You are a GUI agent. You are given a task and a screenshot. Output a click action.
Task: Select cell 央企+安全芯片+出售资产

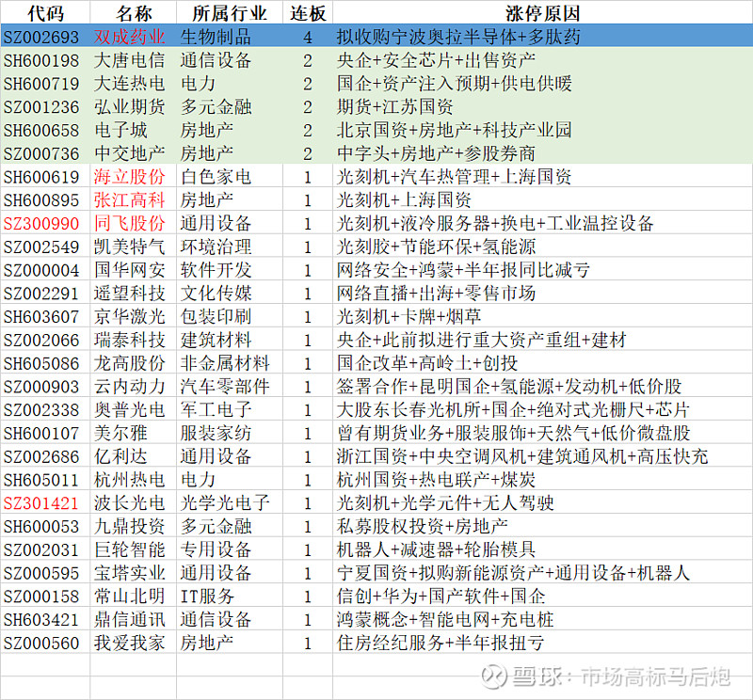pos(436,60)
